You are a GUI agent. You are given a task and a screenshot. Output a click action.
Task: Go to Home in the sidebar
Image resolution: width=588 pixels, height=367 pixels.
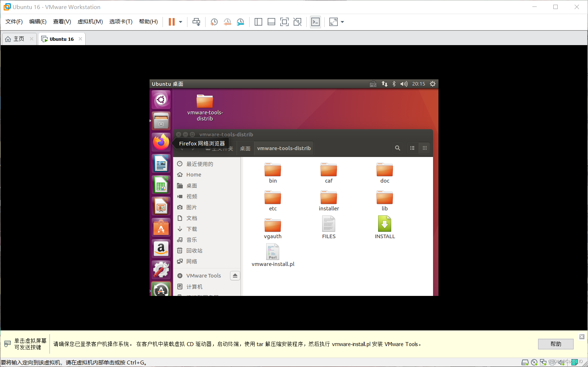coord(207,175)
